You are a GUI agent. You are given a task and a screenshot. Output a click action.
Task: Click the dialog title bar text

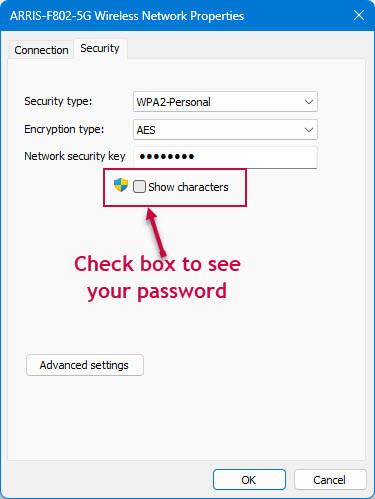click(127, 16)
